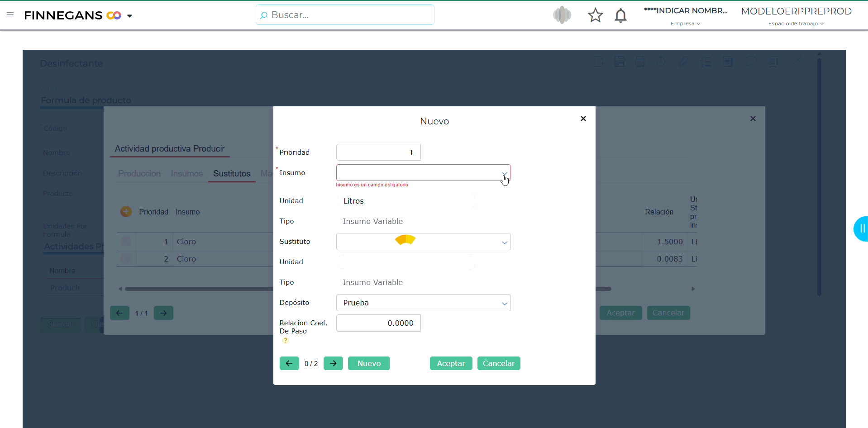
Task: Close the Nuevo dialog
Action: [583, 119]
